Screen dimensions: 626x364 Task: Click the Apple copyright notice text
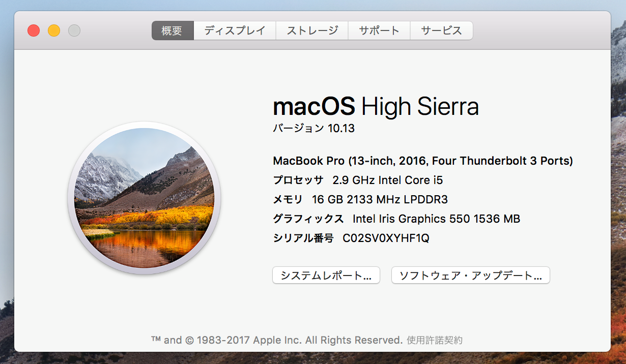277,340
